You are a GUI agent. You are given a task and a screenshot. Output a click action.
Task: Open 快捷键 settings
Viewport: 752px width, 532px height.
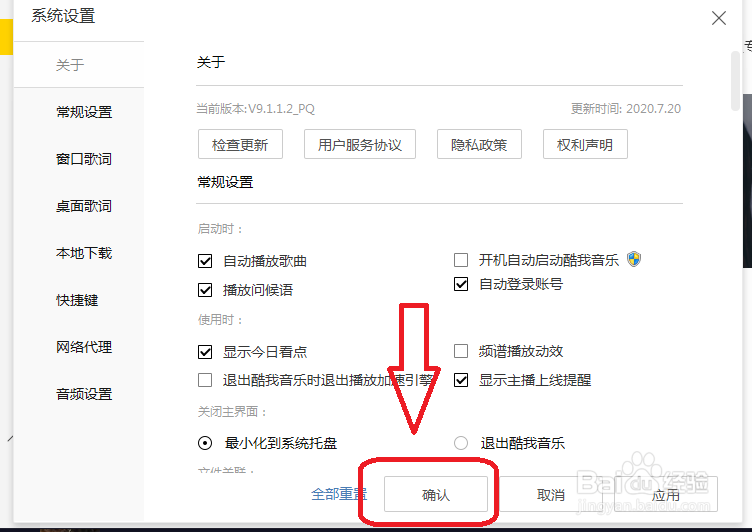point(77,300)
